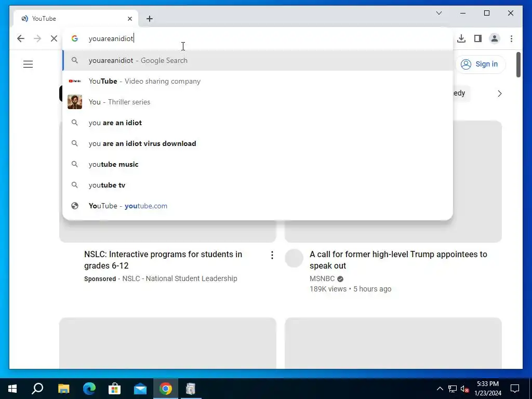
Task: Open the Windows Start menu
Action: click(12, 389)
